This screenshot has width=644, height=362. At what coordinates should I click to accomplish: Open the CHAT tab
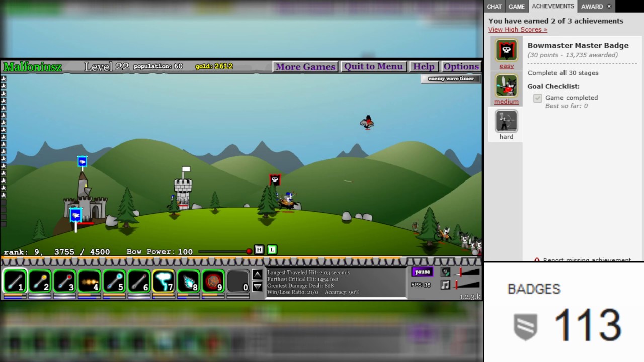(494, 7)
